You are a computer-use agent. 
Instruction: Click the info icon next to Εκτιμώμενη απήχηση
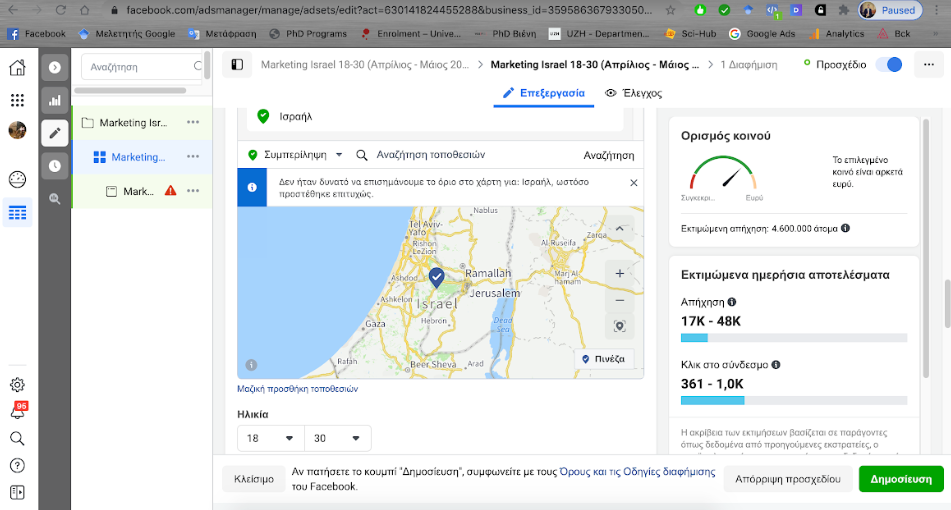[x=845, y=228]
